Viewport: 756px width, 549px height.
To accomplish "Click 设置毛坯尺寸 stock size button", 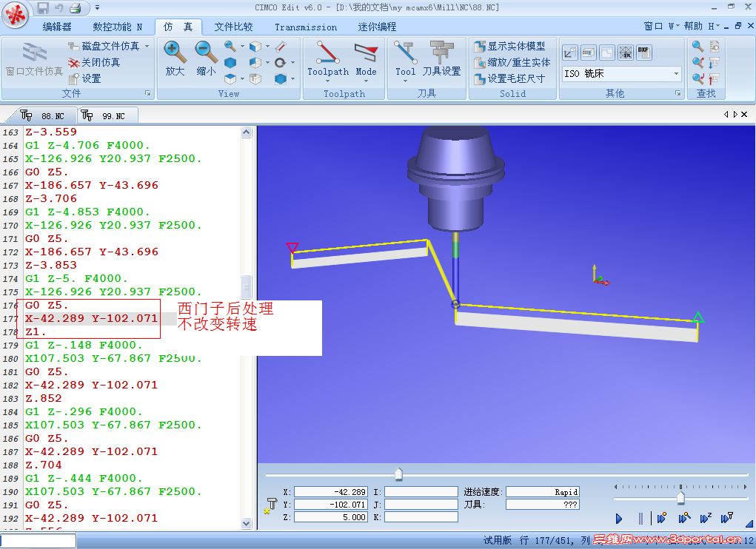I will click(509, 78).
